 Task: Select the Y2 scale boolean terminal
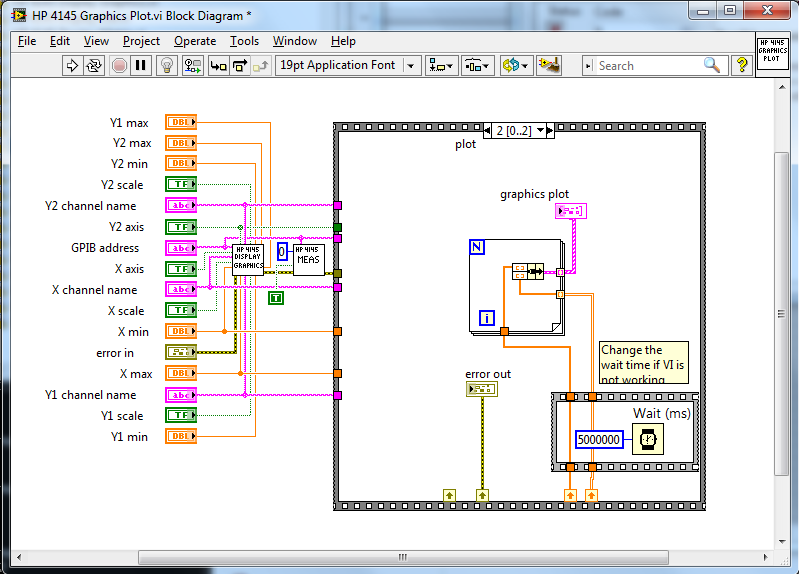pos(181,184)
